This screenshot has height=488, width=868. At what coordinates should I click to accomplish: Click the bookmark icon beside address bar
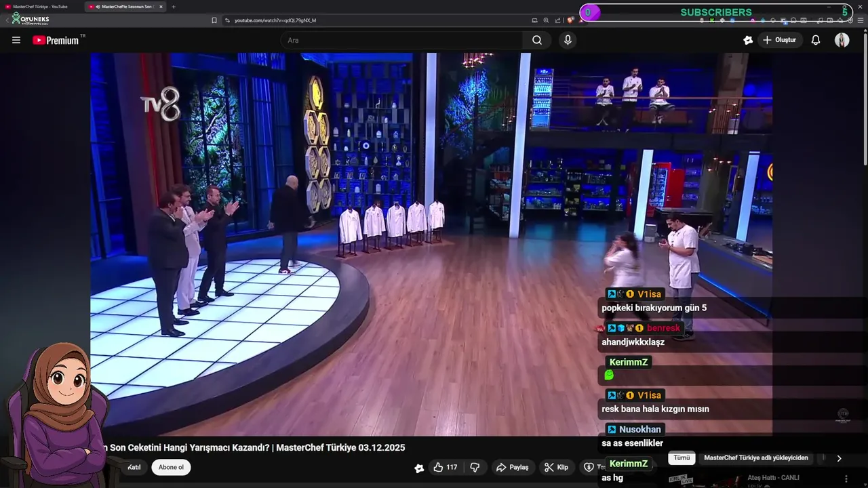(214, 20)
